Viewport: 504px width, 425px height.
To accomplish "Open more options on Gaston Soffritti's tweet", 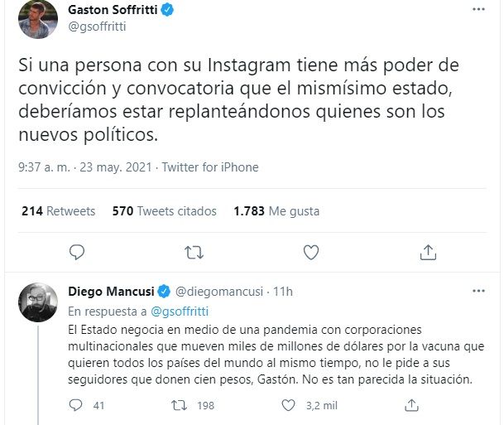I will (478, 11).
